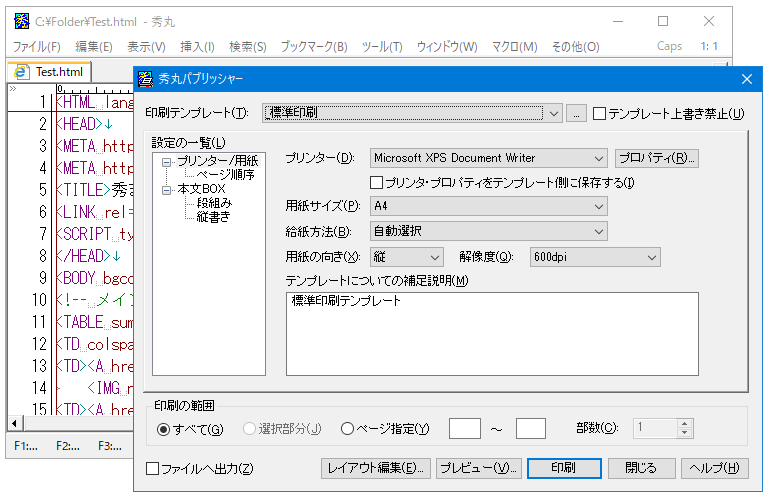Image resolution: width=769 pixels, height=498 pixels.
Task: Toggle プリンタ・プロパティをテンプレート側に保存する checkbox
Action: (377, 182)
